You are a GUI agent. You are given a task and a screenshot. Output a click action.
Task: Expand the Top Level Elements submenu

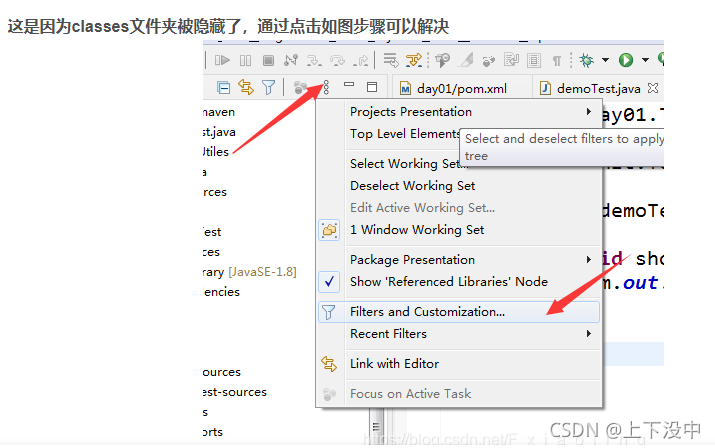[405, 134]
